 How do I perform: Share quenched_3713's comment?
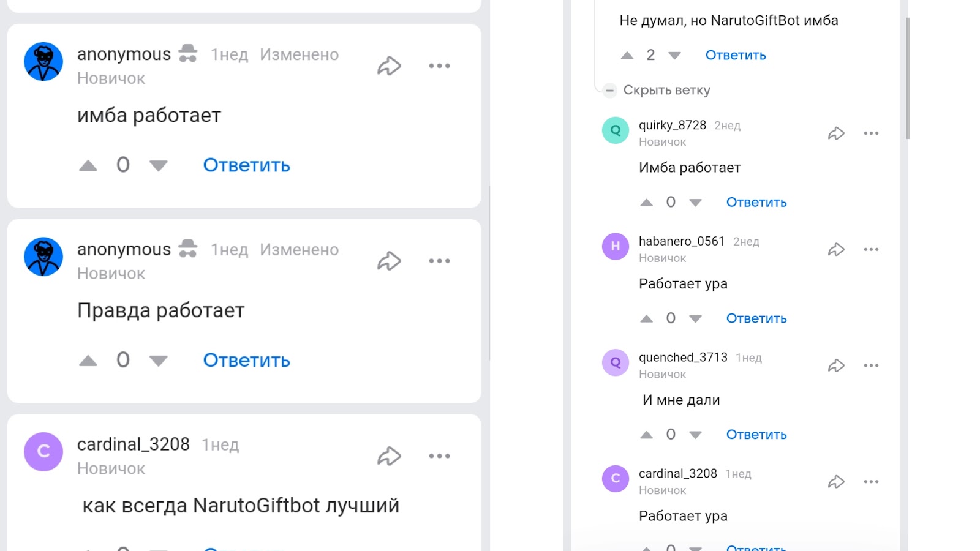pyautogui.click(x=836, y=365)
